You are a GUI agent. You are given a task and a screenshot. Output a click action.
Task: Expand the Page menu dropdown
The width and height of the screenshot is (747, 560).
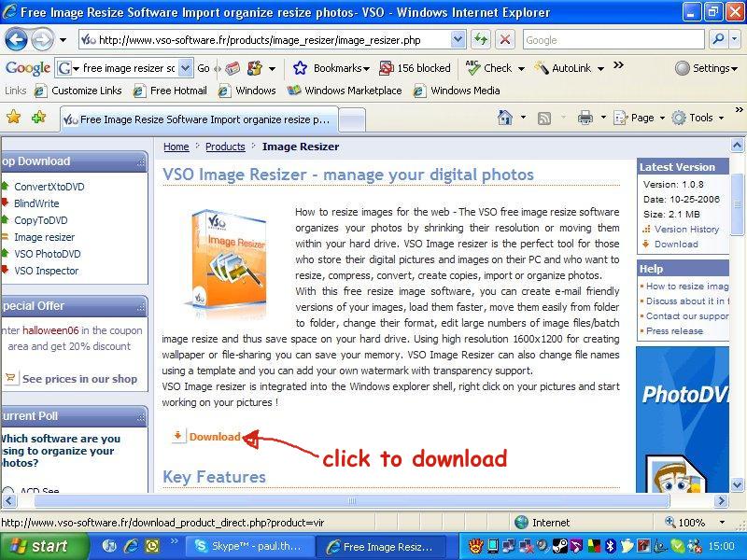click(662, 118)
